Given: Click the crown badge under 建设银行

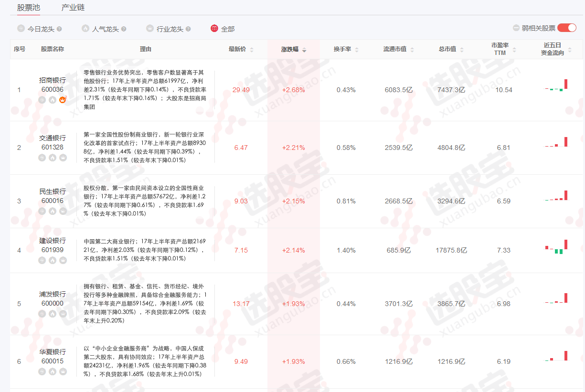Looking at the screenshot, I should point(63,260).
